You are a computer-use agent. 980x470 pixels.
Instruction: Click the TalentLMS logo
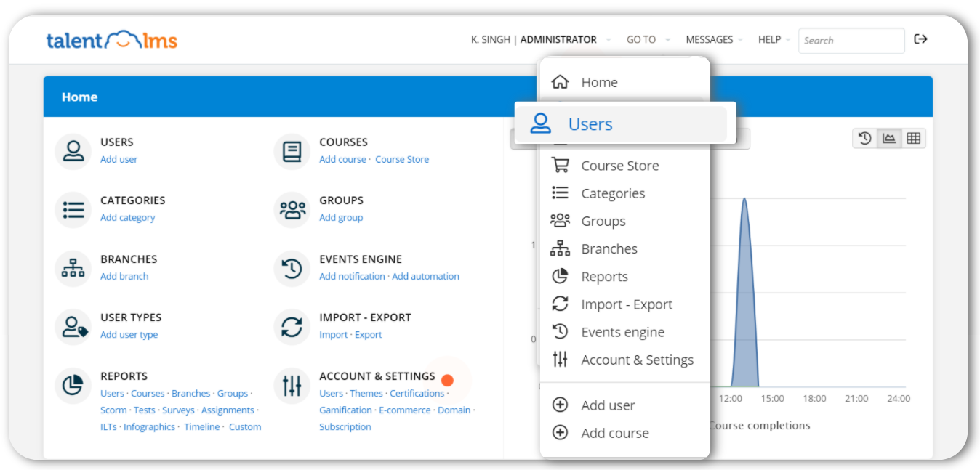[x=112, y=40]
